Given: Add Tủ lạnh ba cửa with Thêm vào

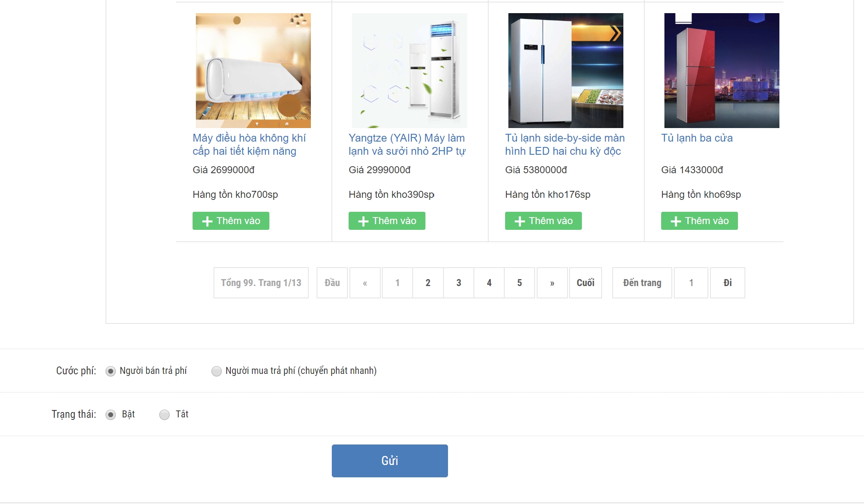Looking at the screenshot, I should [699, 221].
